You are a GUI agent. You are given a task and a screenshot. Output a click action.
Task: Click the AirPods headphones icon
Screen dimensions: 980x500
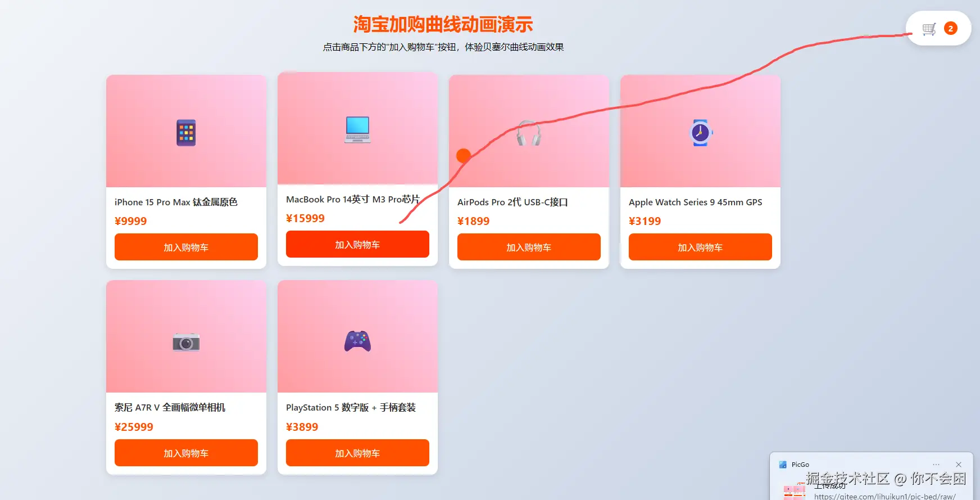coord(529,133)
